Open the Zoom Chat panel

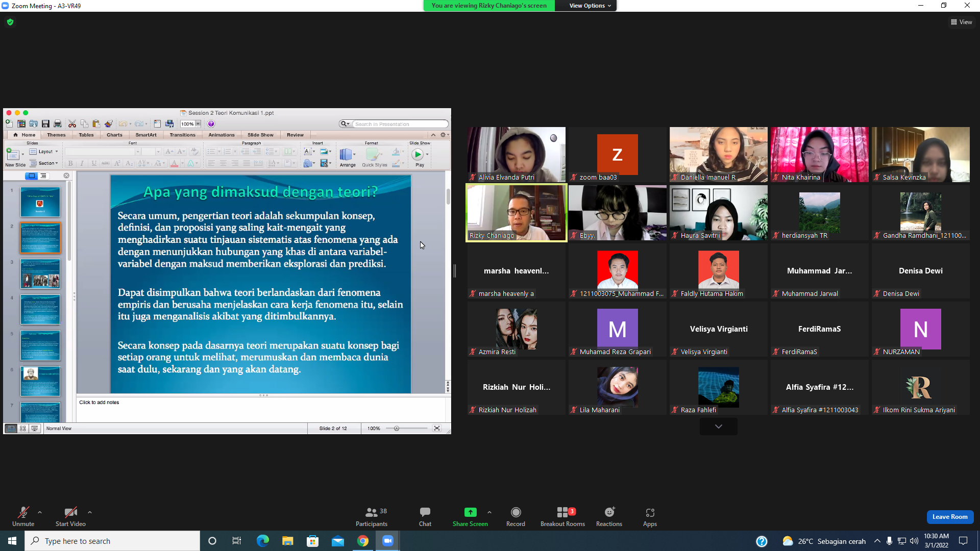coord(425,516)
